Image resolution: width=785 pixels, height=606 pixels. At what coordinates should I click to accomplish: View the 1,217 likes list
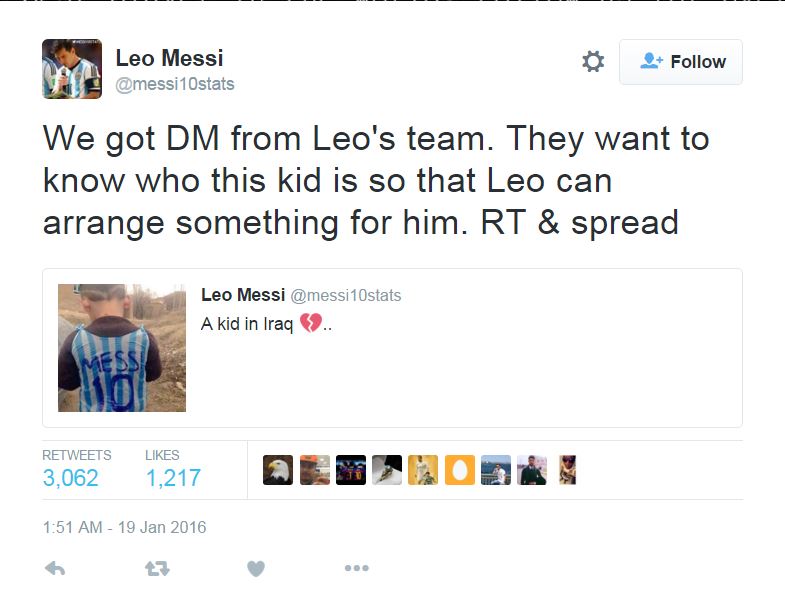click(x=173, y=478)
